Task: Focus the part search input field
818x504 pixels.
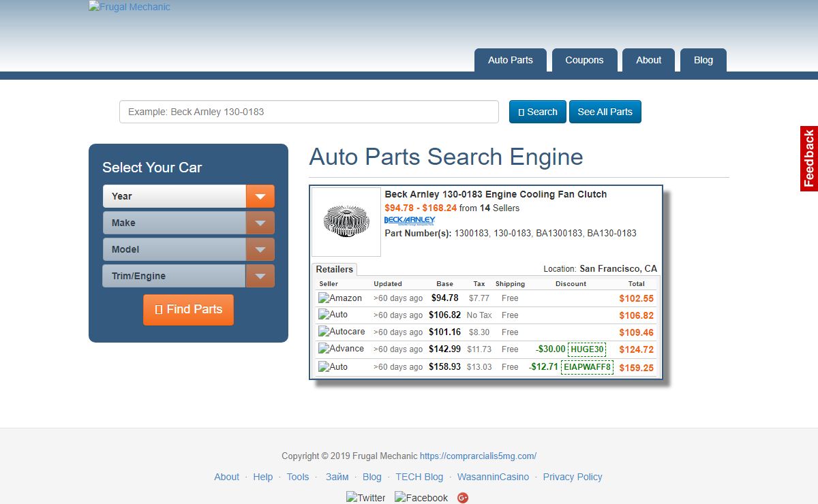Action: 309,112
